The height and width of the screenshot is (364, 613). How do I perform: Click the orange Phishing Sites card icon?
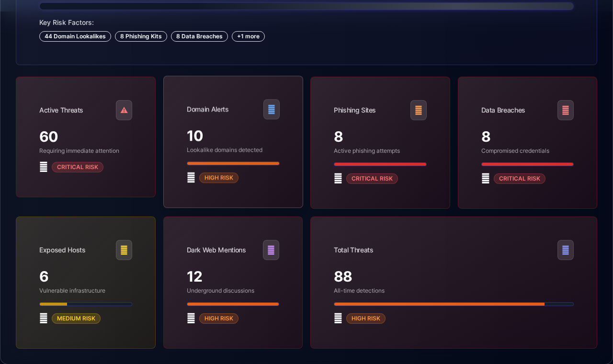[419, 110]
